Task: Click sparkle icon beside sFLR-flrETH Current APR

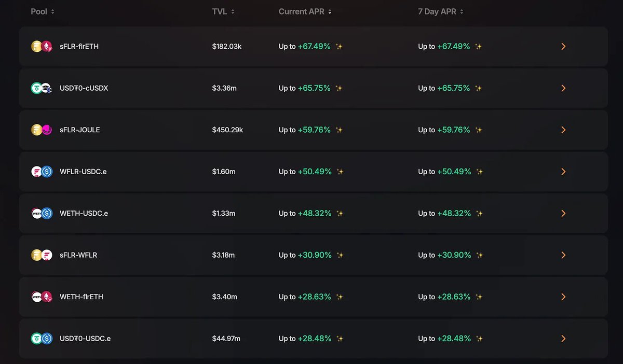Action: coord(339,47)
